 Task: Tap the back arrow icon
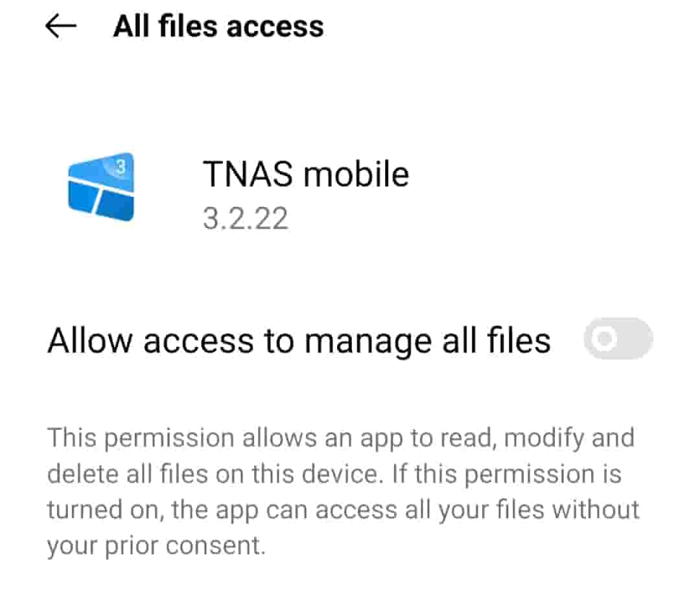tap(61, 27)
